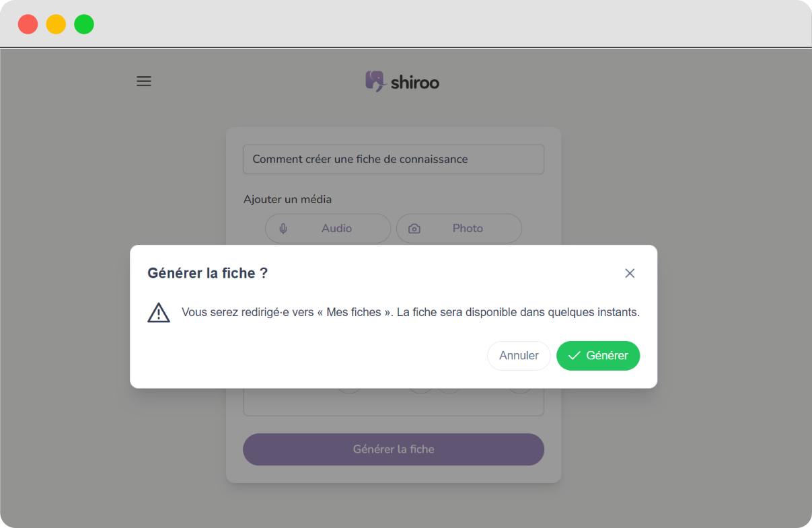Click the red macOS close window button
The image size is (812, 528).
pyautogui.click(x=28, y=24)
